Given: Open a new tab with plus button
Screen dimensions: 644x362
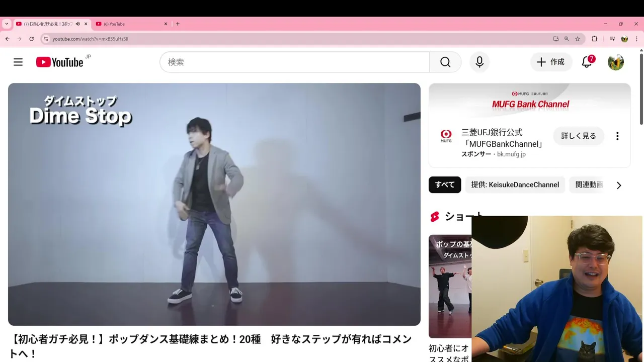Looking at the screenshot, I should tap(178, 24).
